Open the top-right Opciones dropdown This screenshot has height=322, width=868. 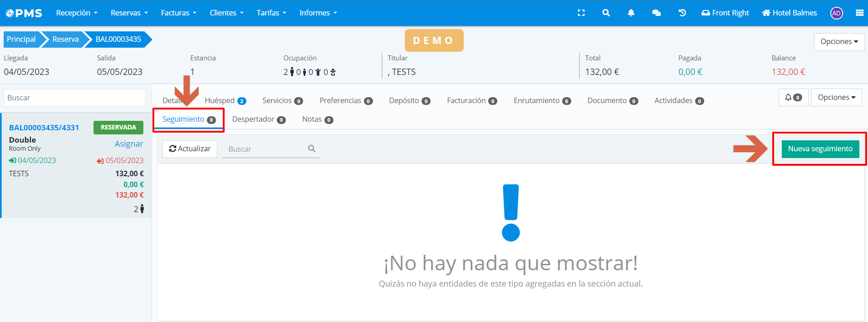(839, 41)
